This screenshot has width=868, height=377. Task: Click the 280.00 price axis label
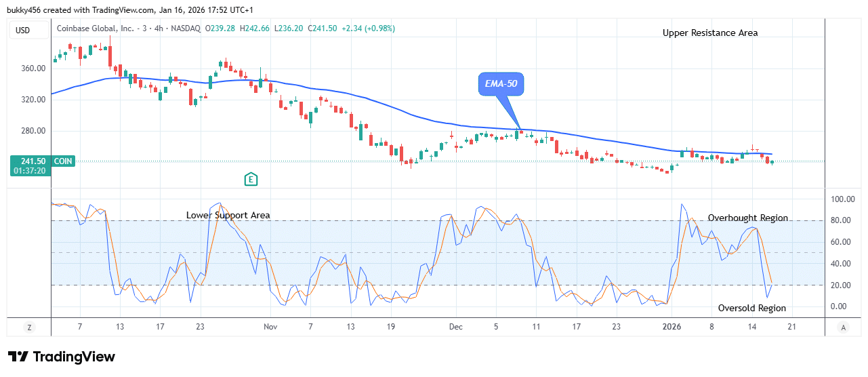(x=33, y=131)
